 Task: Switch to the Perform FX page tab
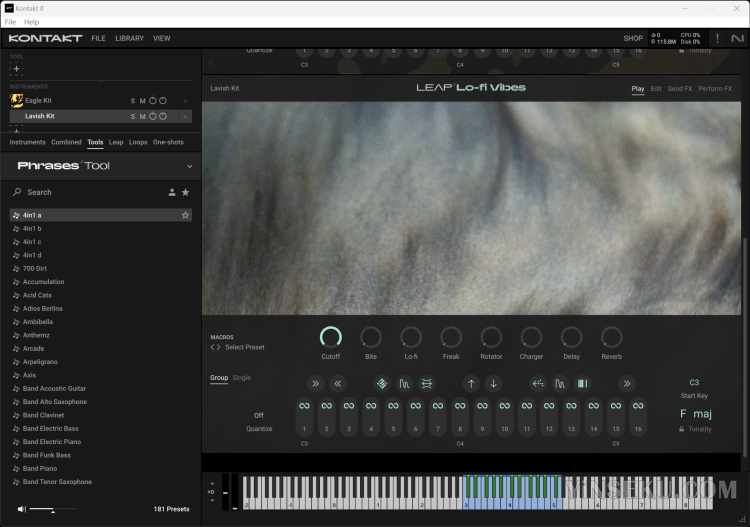point(715,89)
